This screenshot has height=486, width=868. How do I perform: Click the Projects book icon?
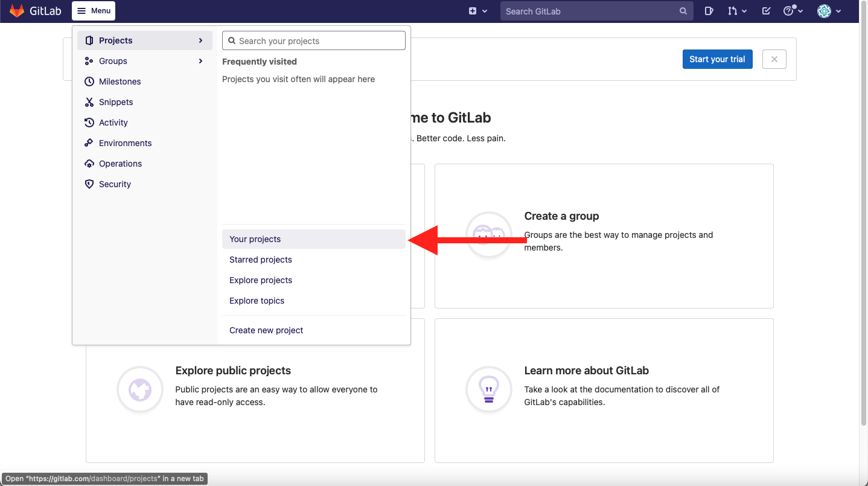[x=89, y=40]
